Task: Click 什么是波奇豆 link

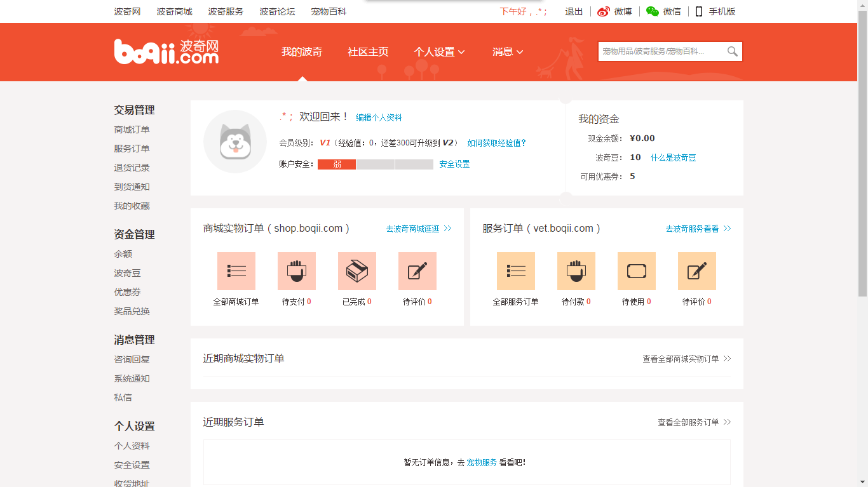Action: coord(673,157)
